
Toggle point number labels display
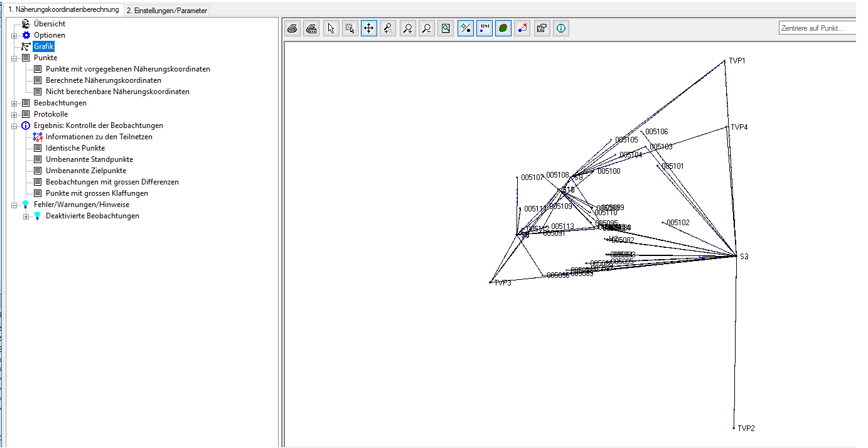coord(485,28)
